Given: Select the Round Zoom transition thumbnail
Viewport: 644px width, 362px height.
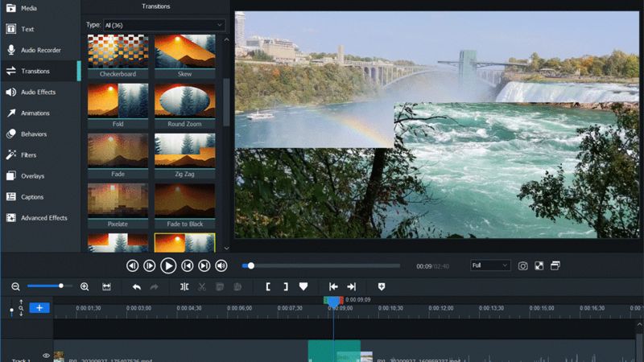Looking at the screenshot, I should [185, 101].
